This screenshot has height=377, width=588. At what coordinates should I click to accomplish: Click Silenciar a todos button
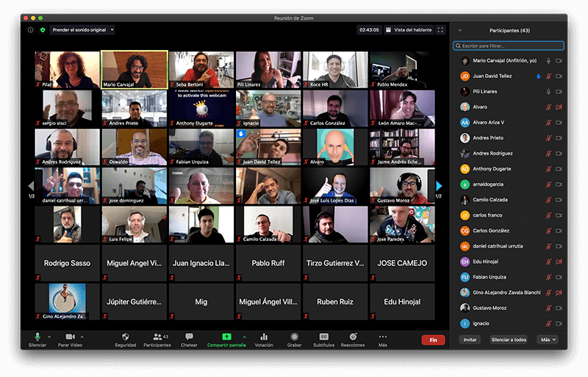[509, 340]
